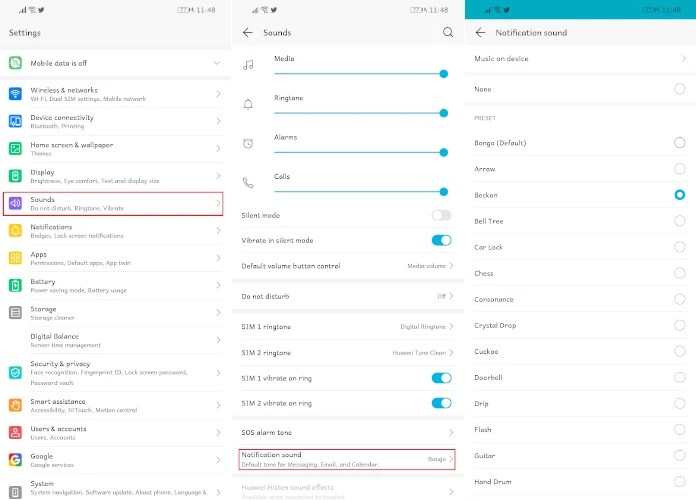696x500 pixels.
Task: Open Do not disturb chevron
Action: pos(451,296)
